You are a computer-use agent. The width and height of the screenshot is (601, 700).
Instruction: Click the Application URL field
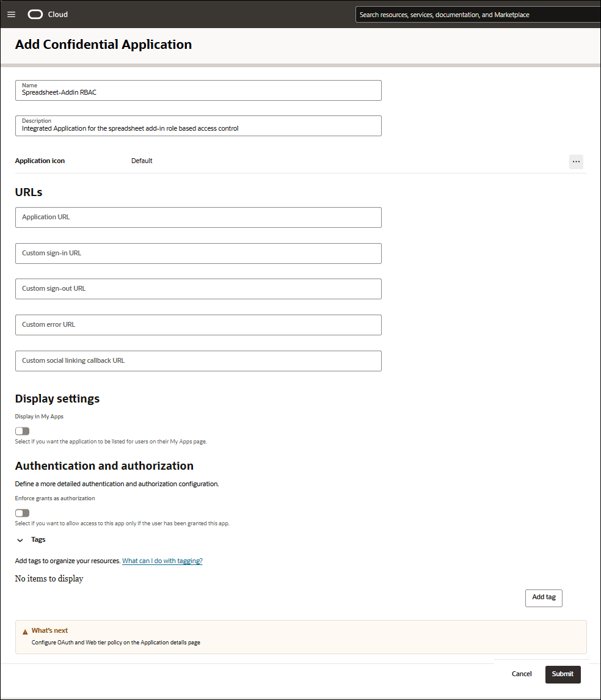(198, 217)
